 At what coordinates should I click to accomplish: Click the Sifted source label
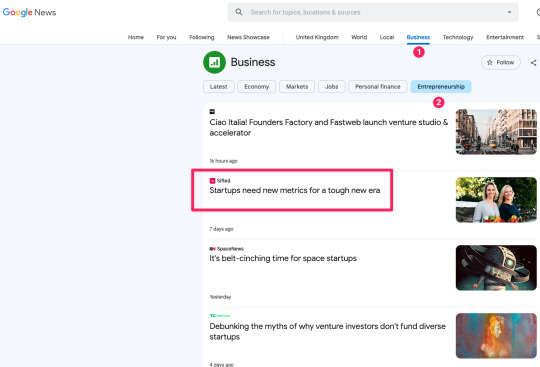224,181
